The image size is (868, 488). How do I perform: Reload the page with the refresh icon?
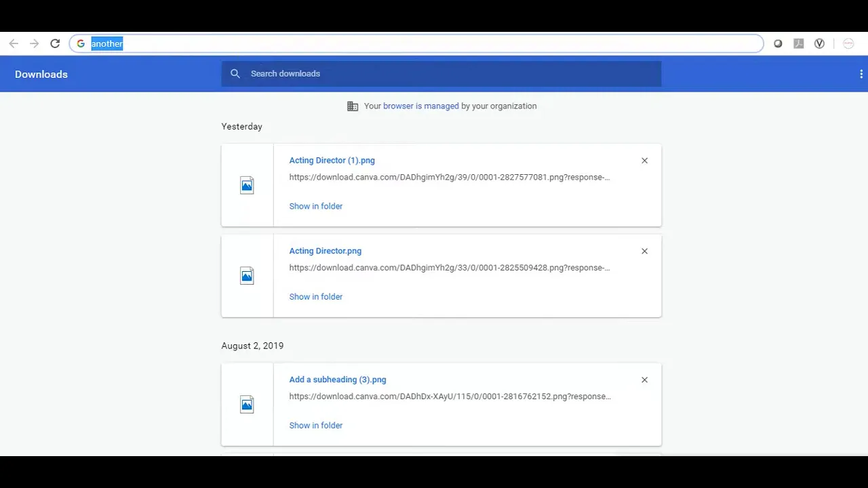tap(55, 43)
